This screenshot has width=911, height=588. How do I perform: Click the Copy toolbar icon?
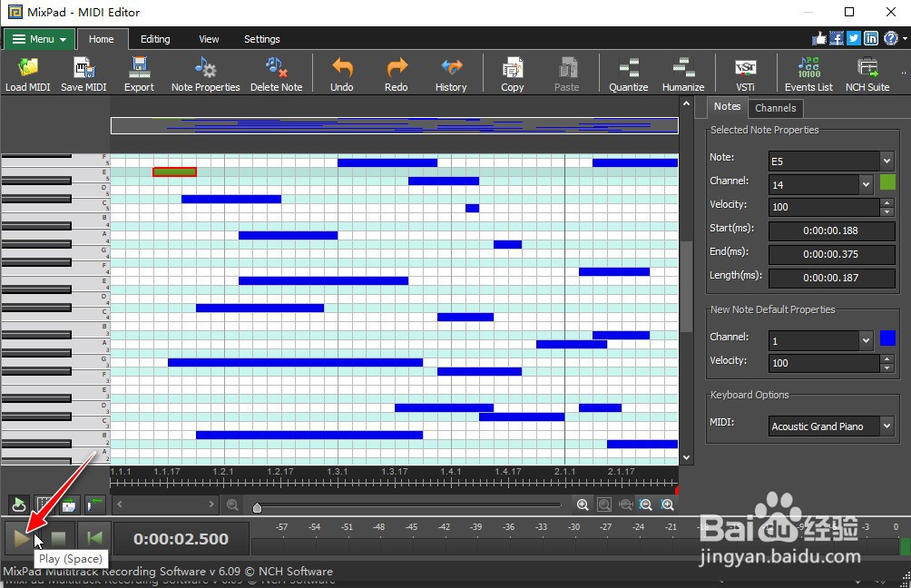(513, 73)
